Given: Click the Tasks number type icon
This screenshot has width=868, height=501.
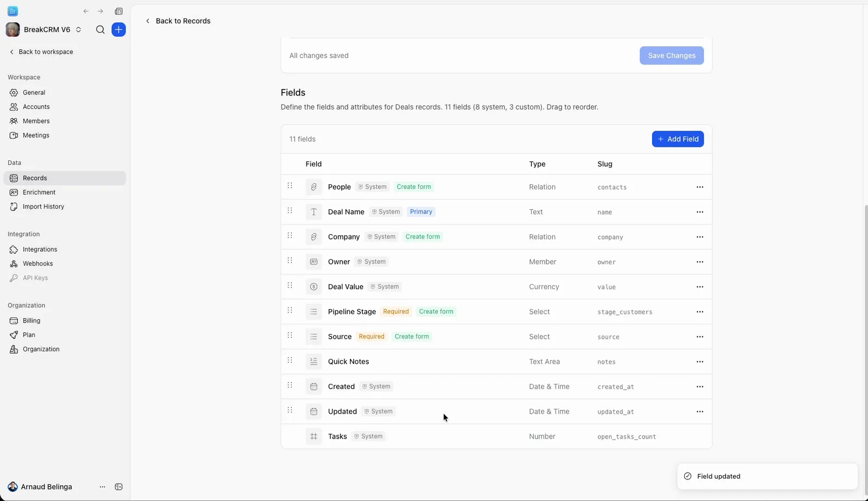Looking at the screenshot, I should [314, 436].
